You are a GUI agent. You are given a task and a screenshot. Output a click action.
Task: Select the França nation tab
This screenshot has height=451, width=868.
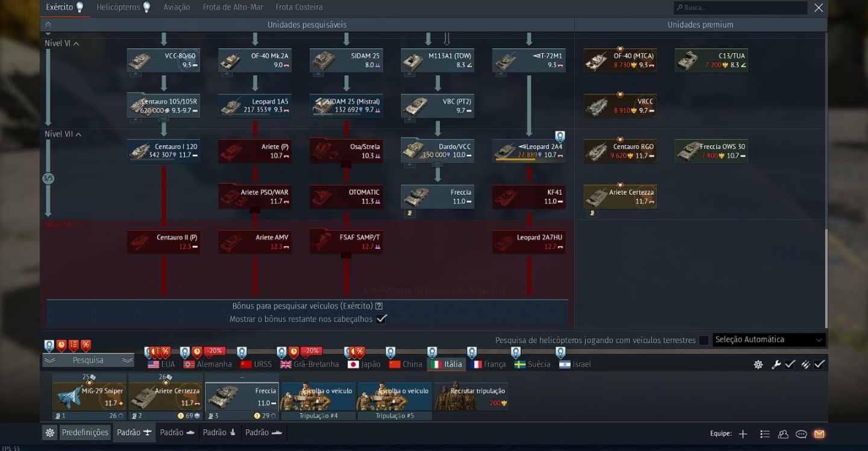[488, 364]
